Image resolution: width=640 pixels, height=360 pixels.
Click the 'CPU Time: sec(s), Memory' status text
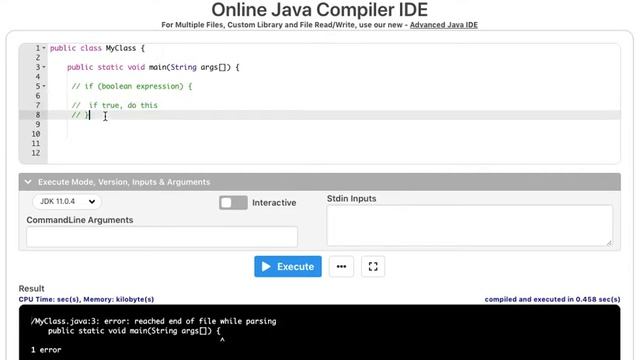click(x=86, y=299)
